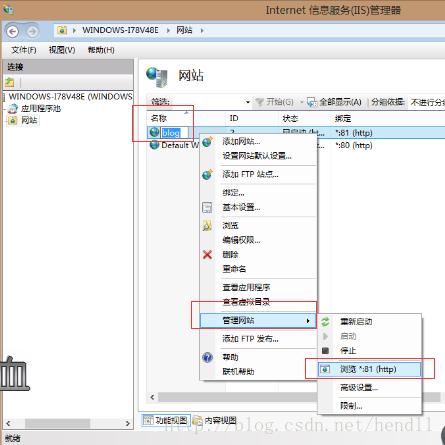Click the black 停止 square icon
This screenshot has width=445, height=445.
click(325, 351)
